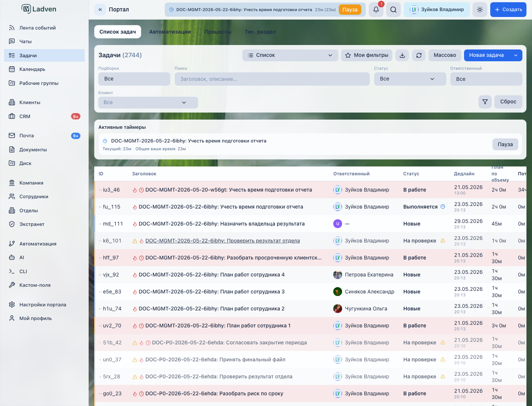The width and height of the screenshot is (532, 406).
Task: Open the search magnifier icon
Action: [393, 10]
